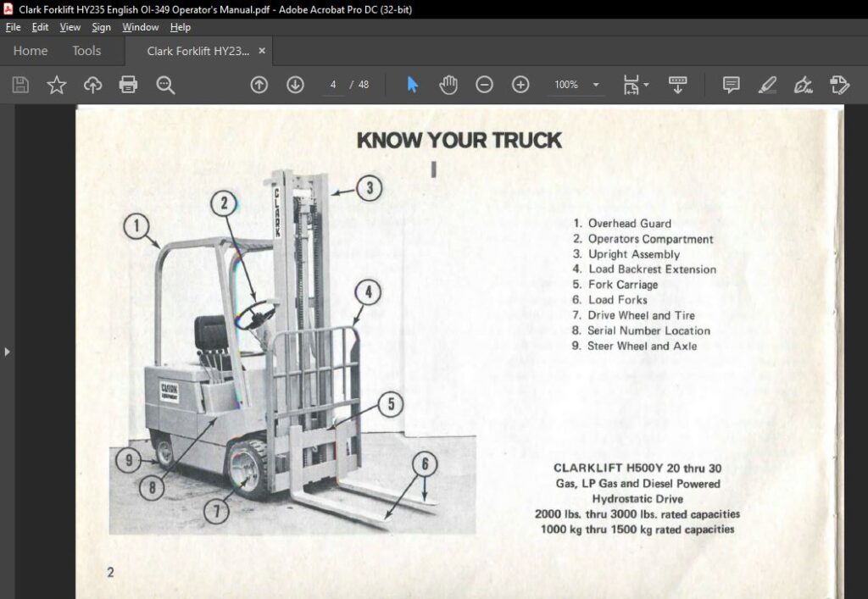
Task: Zoom in with the plus icon
Action: tap(520, 85)
